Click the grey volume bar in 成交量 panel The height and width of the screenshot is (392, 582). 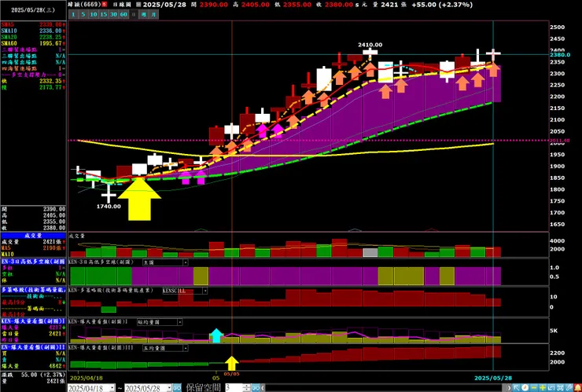[x=370, y=252]
